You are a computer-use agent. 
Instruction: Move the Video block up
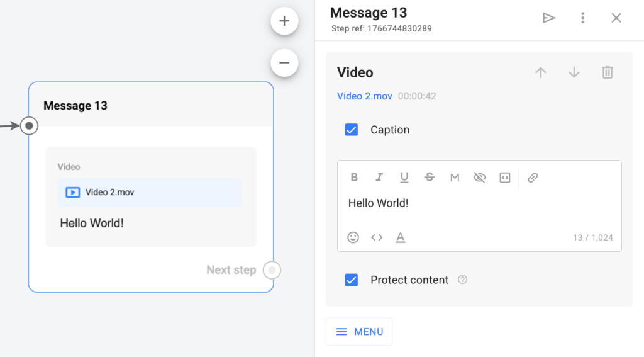click(540, 72)
